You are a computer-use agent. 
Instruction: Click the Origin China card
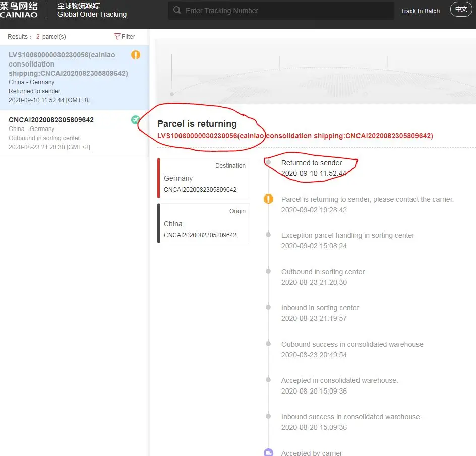(204, 223)
